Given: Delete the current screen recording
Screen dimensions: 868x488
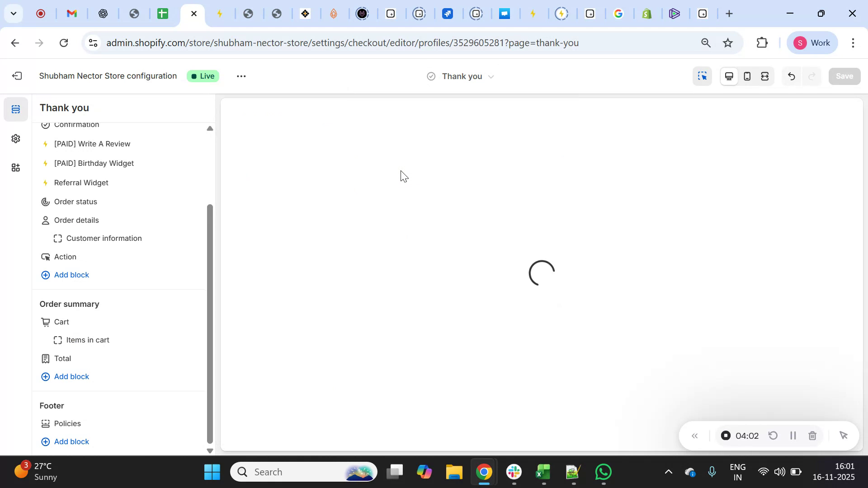Looking at the screenshot, I should [x=812, y=435].
